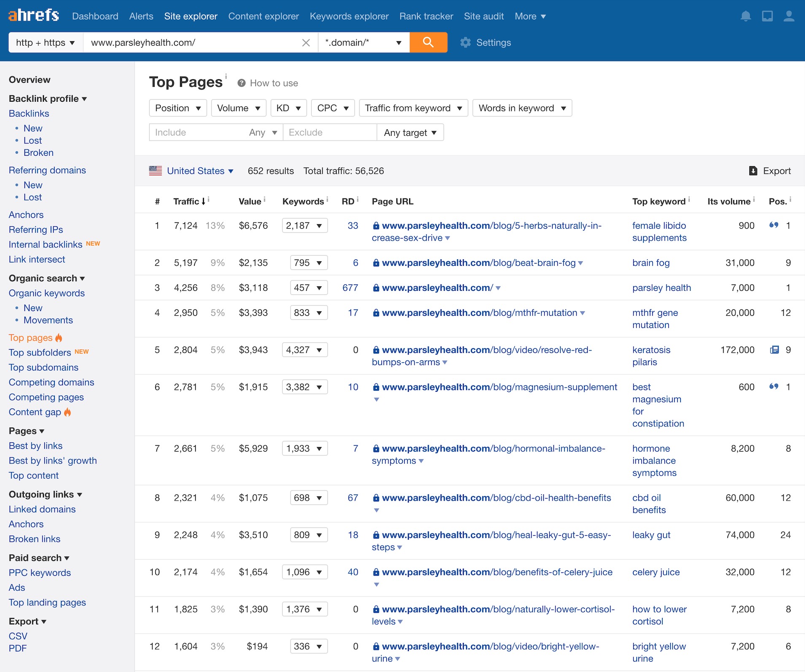Viewport: 805px width, 672px height.
Task: Open Rank tracker from navigation
Action: (x=427, y=16)
